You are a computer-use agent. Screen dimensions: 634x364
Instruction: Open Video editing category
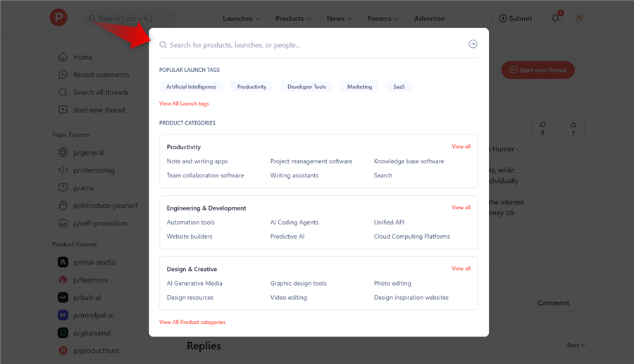coord(289,297)
